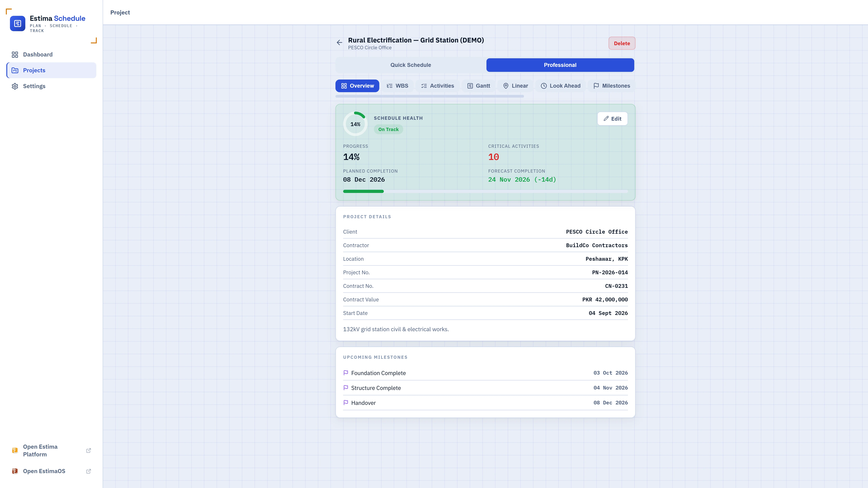Image resolution: width=868 pixels, height=488 pixels.
Task: Click the Milestones flag icon
Action: tap(596, 86)
